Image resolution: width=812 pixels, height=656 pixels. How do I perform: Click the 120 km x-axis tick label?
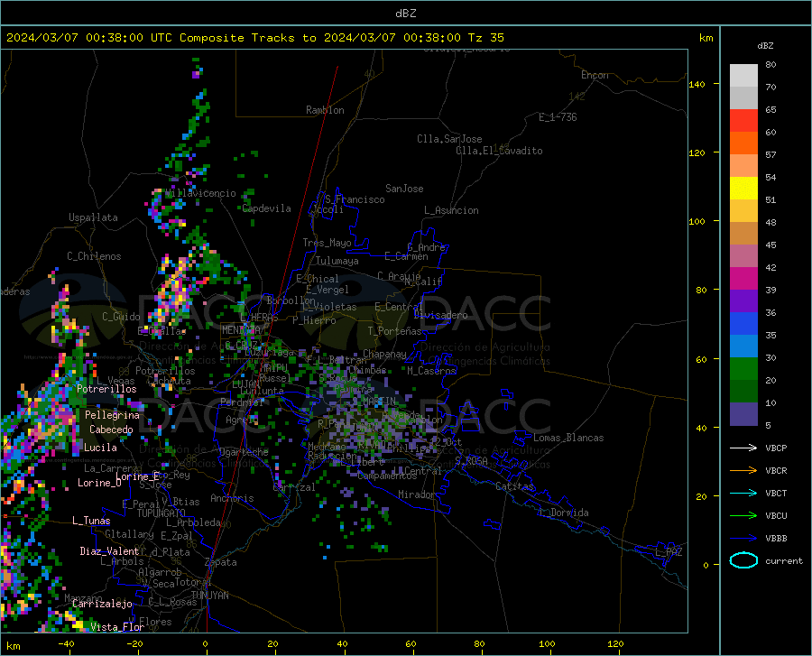tap(615, 643)
